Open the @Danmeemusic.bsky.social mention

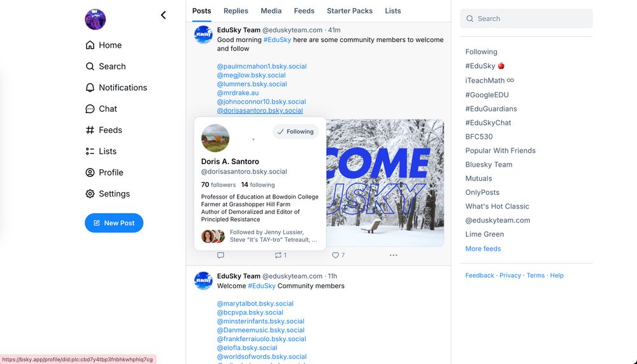[x=261, y=330]
